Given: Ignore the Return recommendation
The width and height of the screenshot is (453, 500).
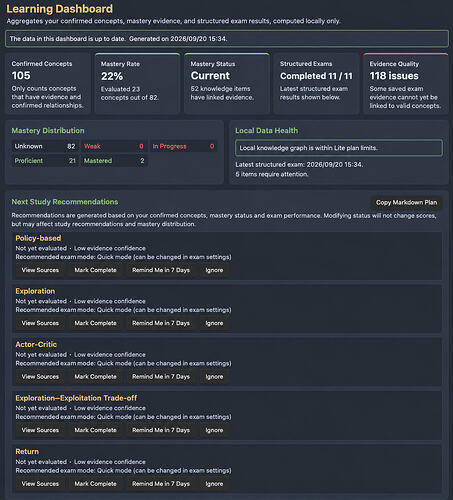Looking at the screenshot, I should pyautogui.click(x=214, y=484).
